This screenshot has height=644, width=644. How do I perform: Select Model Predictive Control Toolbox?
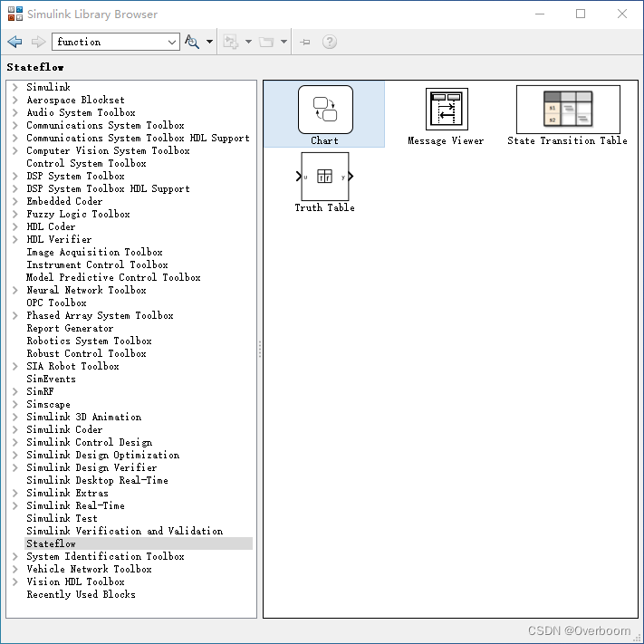pyautogui.click(x=113, y=278)
